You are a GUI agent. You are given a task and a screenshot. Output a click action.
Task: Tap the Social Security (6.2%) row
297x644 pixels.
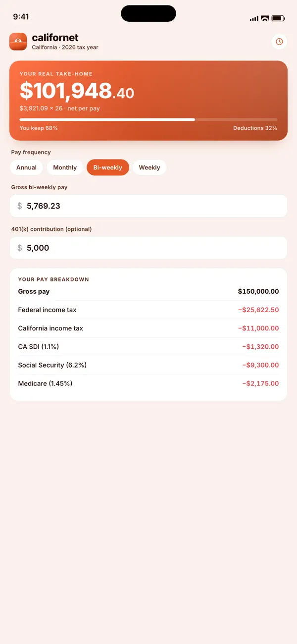pos(148,365)
